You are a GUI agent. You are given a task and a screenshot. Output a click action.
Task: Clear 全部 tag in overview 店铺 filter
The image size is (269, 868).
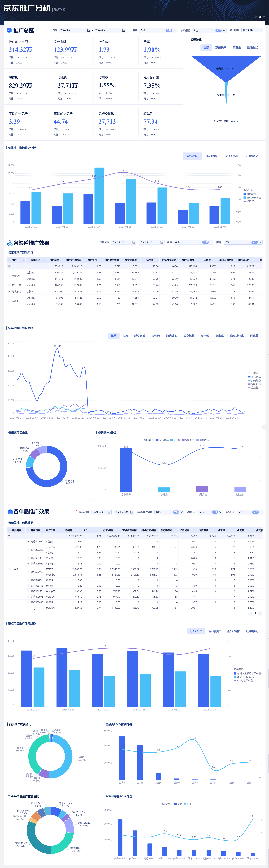[x=169, y=30]
